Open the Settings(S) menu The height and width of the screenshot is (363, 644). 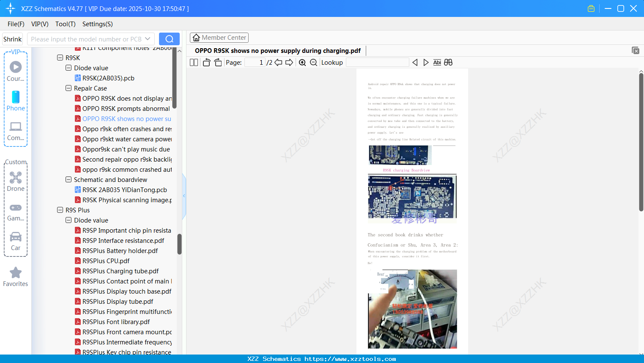coord(98,24)
